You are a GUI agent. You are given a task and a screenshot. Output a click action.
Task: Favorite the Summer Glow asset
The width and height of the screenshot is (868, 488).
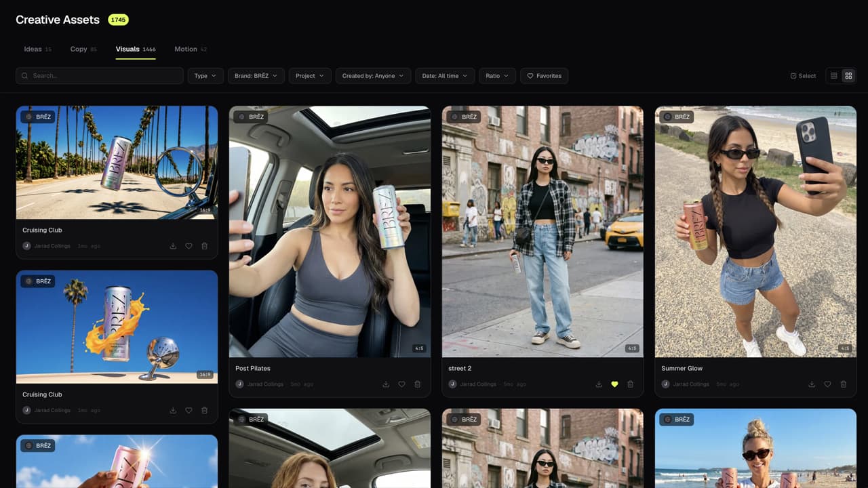[827, 384]
